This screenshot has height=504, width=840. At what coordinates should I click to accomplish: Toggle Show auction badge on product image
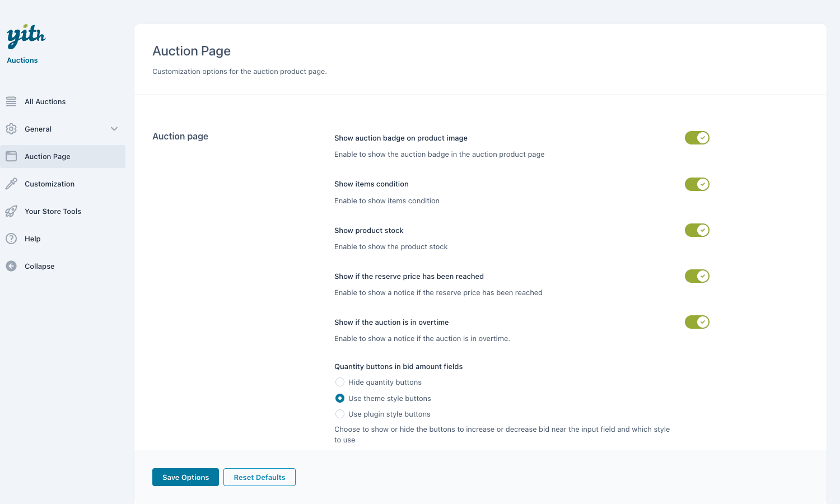click(697, 138)
